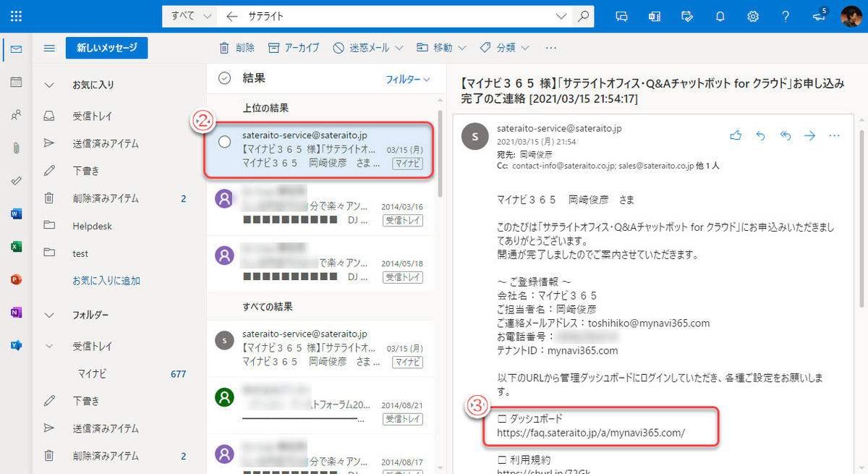Reply all with the double arrow icon
The height and width of the screenshot is (474, 868).
tap(786, 135)
